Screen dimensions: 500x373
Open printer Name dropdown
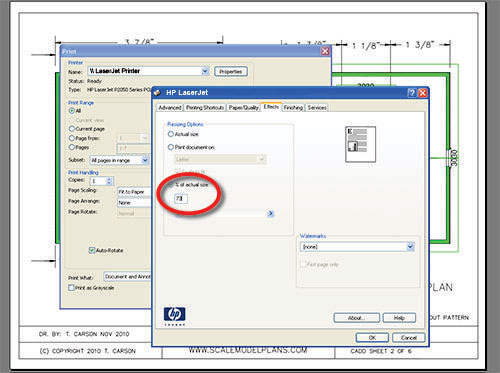[x=205, y=71]
